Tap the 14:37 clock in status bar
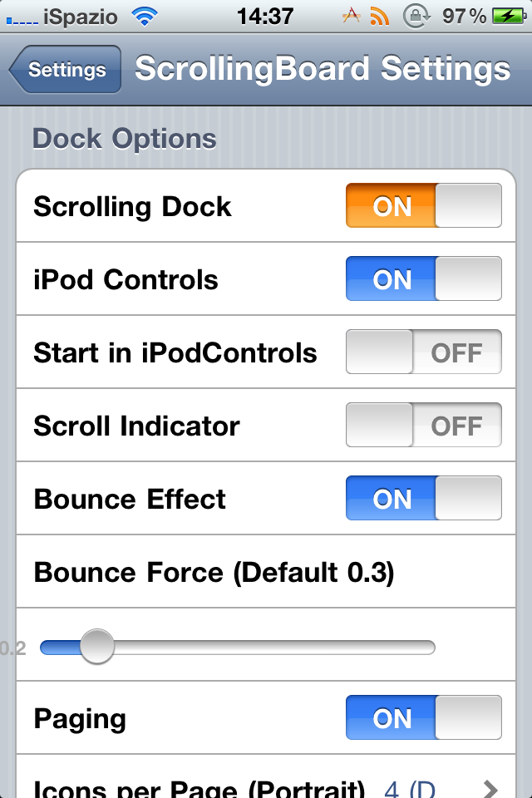Image resolution: width=532 pixels, height=798 pixels. (x=265, y=16)
